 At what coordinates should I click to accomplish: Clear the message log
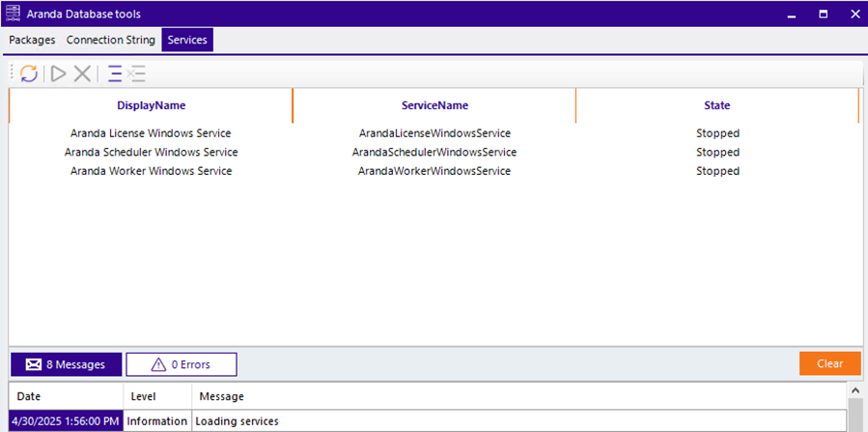pyautogui.click(x=829, y=364)
